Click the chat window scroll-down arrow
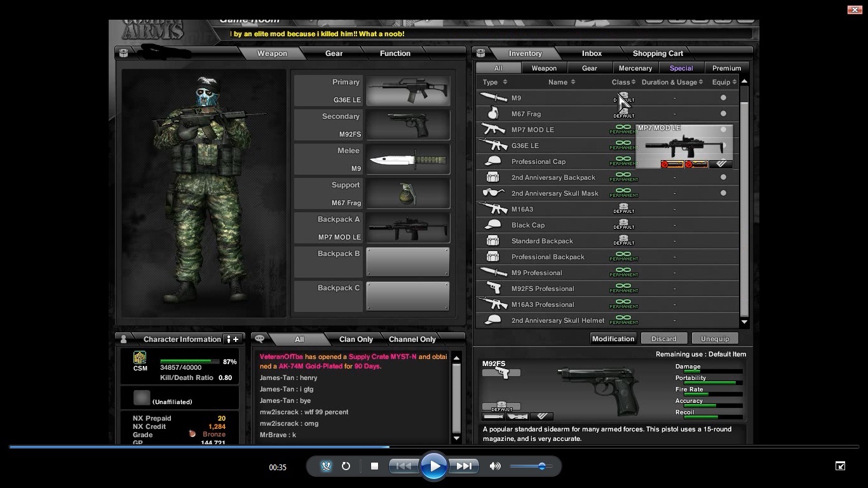Screen dimensions: 868x488 pos(456,438)
